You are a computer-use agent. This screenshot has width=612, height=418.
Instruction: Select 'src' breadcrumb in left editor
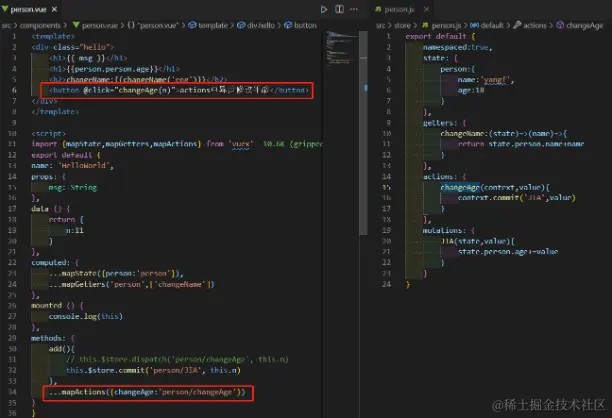(6, 25)
